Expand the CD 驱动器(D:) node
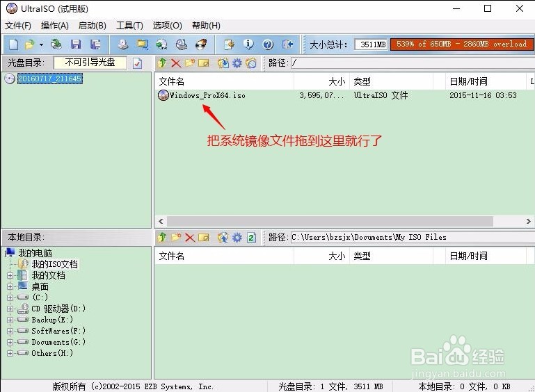The image size is (535, 392). click(10, 309)
